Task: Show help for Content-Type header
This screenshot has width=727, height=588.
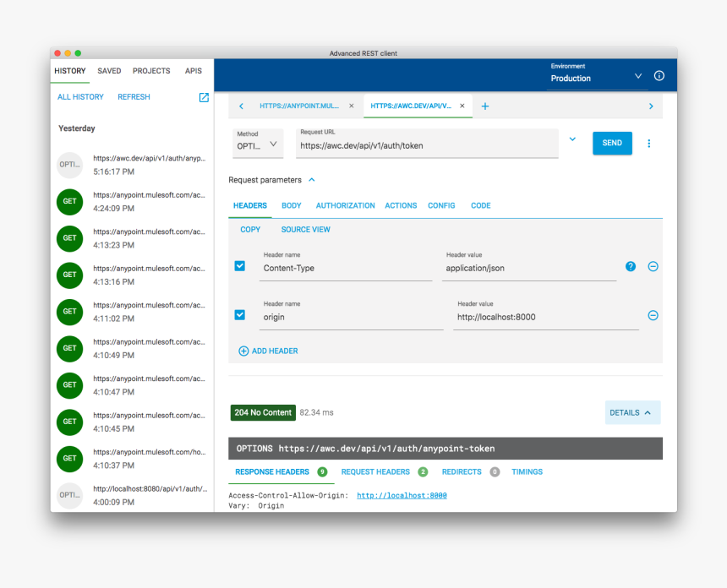Action: coord(631,266)
